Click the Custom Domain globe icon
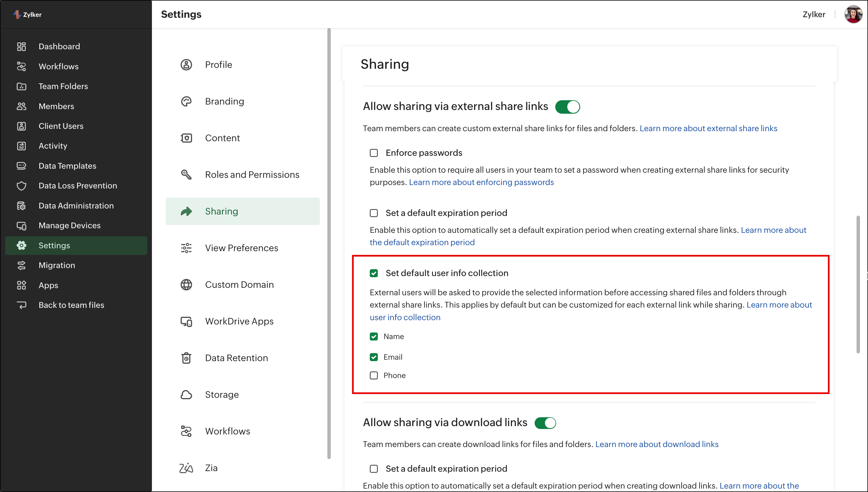The width and height of the screenshot is (868, 492). click(186, 285)
